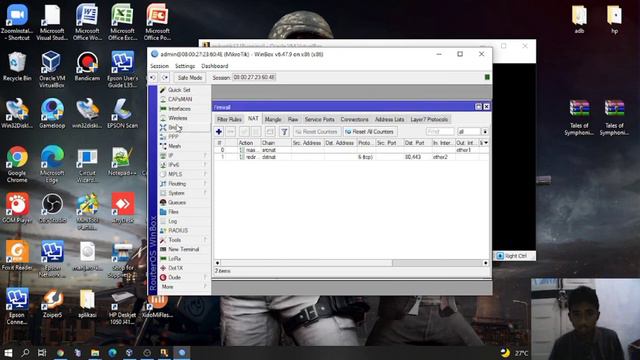
Task: Expand the More submenu
Action: [184, 287]
